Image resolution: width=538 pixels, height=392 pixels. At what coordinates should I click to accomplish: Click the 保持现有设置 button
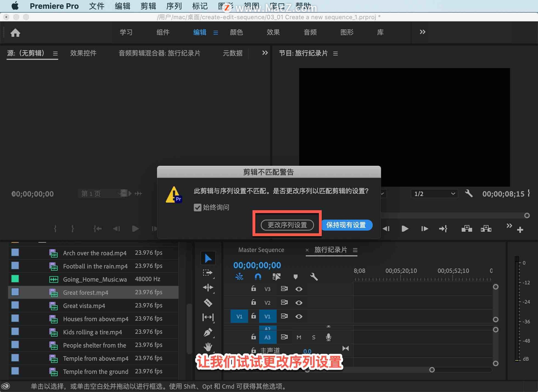[x=346, y=225]
